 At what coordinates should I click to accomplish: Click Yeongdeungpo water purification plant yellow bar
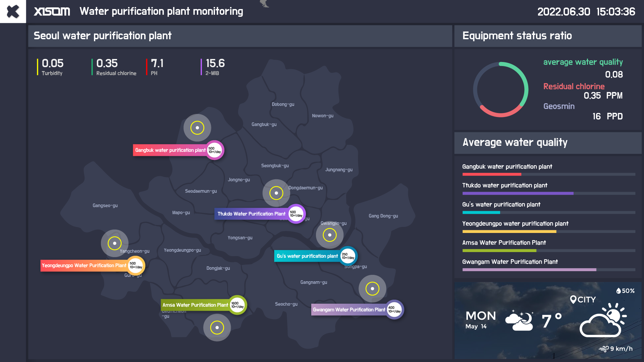coord(509,232)
